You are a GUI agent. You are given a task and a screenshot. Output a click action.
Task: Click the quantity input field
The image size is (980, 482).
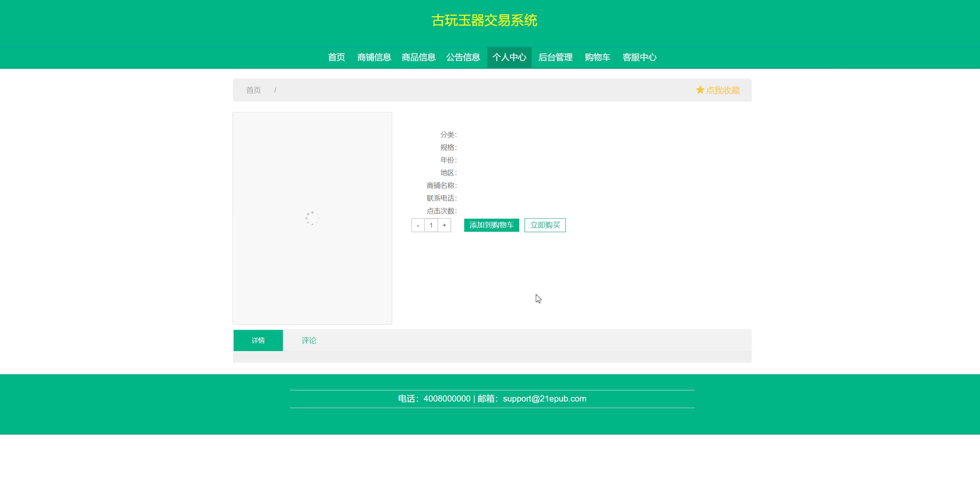coord(431,226)
